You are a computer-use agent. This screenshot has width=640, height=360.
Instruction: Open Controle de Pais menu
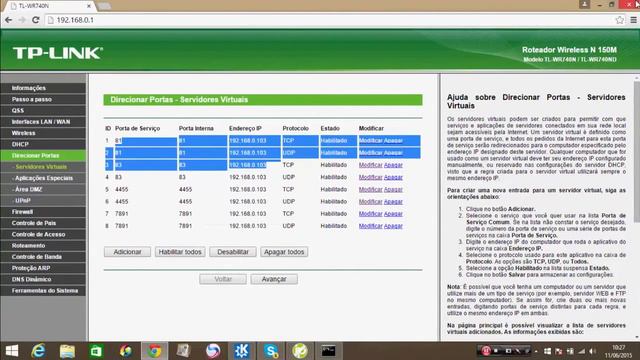(43, 223)
